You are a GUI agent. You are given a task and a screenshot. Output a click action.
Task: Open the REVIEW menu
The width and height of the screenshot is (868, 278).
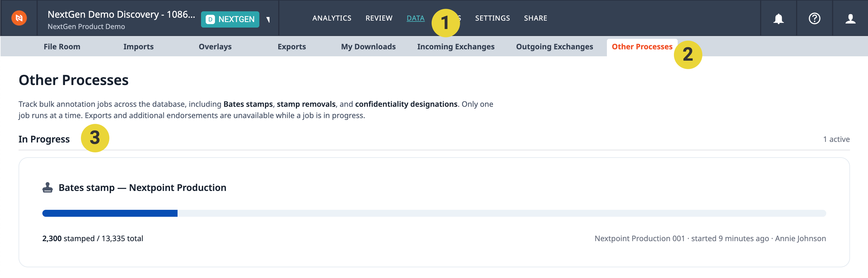pos(379,18)
